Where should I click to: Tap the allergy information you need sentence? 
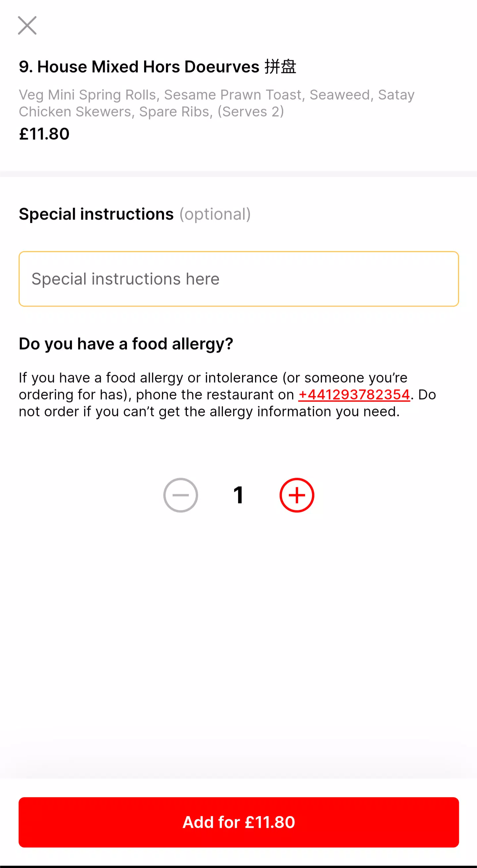[209, 411]
